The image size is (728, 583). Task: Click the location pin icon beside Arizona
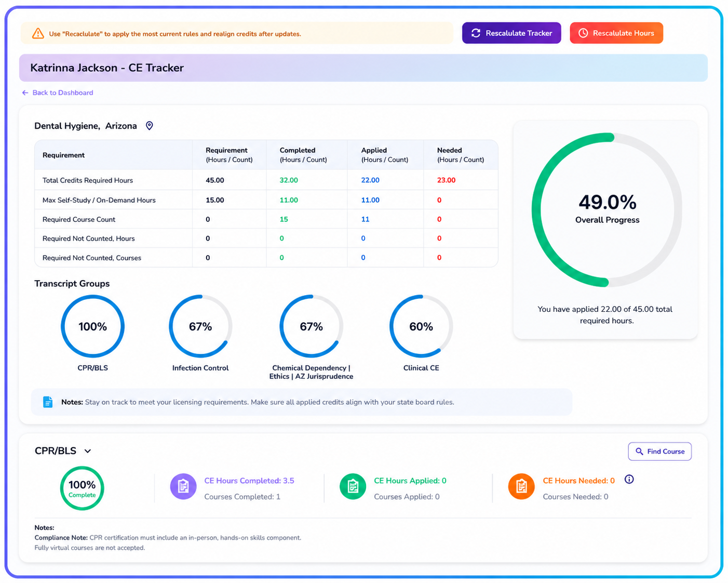150,126
